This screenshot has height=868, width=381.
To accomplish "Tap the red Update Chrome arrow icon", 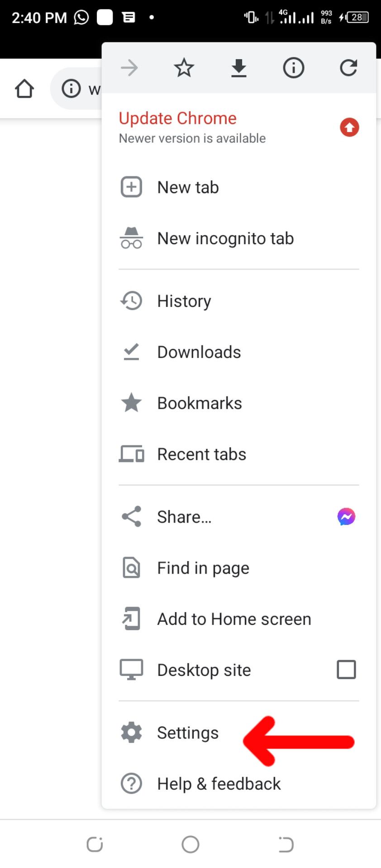I will 349,127.
